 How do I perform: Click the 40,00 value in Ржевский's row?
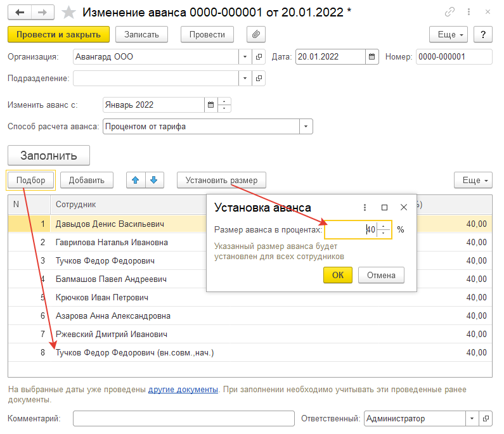click(x=476, y=334)
